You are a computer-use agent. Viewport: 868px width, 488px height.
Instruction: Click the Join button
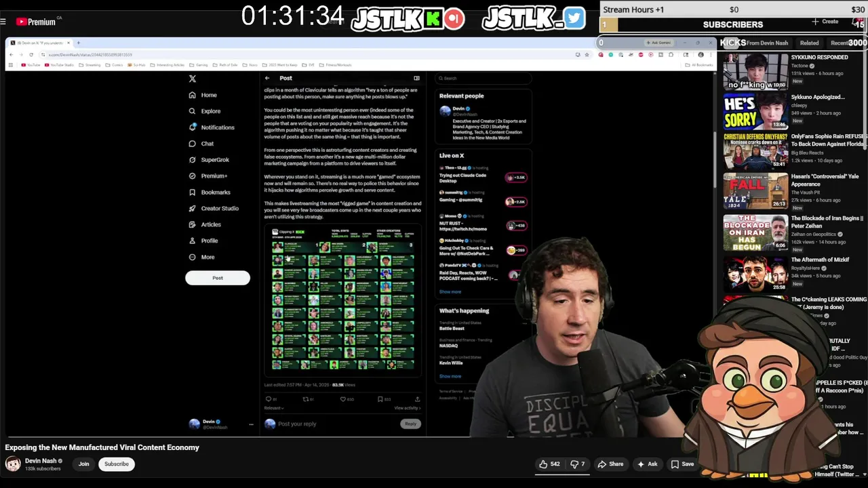pos(84,464)
